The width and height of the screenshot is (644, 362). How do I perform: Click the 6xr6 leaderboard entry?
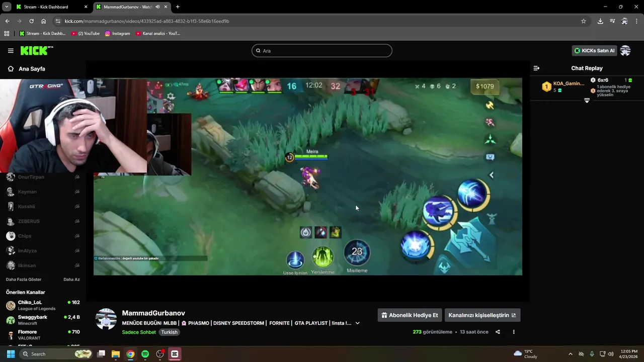[x=611, y=87]
